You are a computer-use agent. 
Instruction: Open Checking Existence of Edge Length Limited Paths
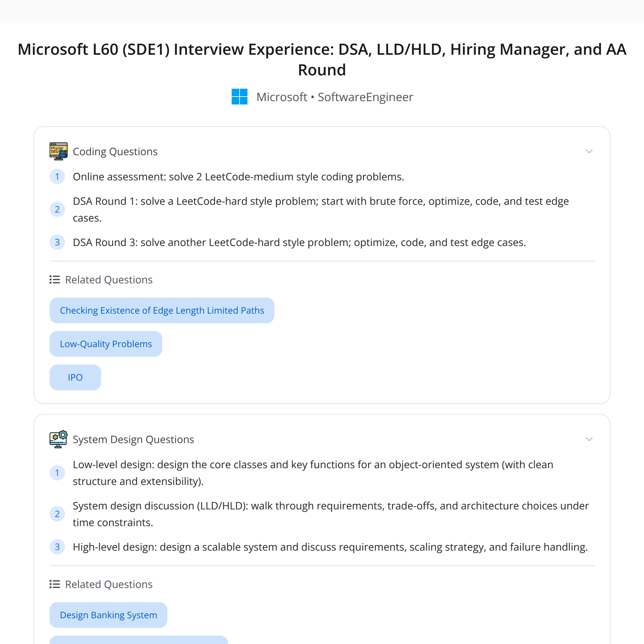[162, 310]
